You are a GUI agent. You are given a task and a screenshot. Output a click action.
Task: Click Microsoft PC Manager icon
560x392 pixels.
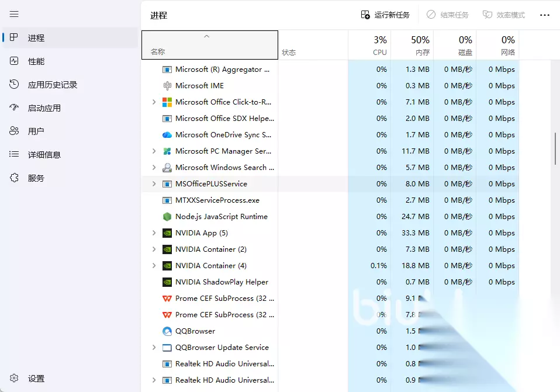coord(167,151)
